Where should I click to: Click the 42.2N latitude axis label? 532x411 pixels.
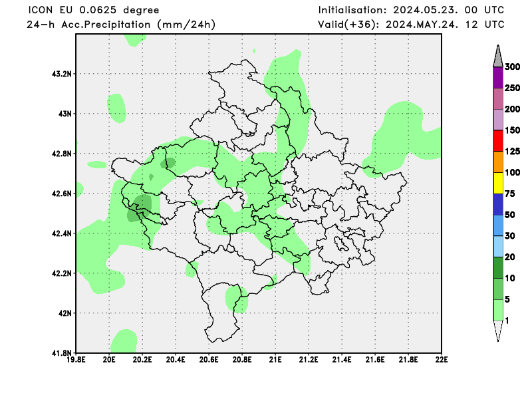(62, 273)
